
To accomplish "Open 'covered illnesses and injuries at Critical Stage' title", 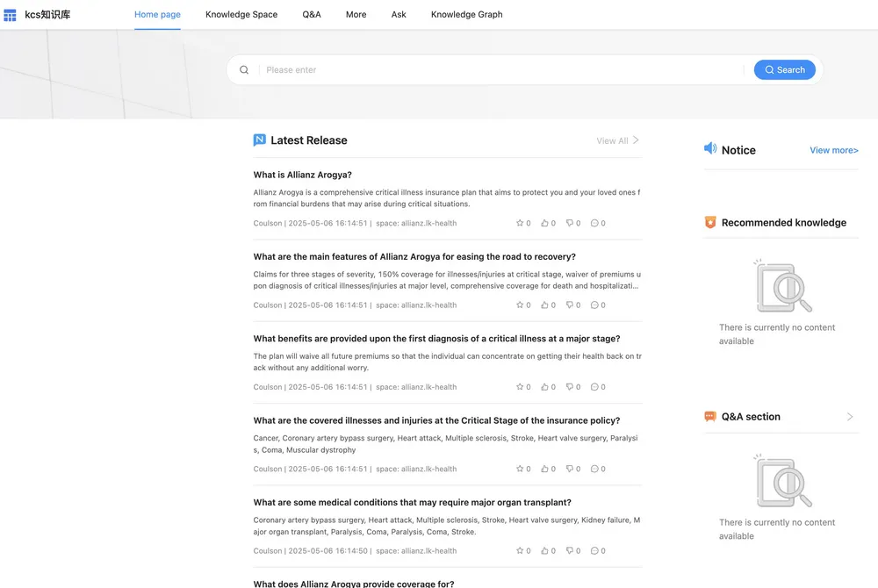I will [x=436, y=420].
